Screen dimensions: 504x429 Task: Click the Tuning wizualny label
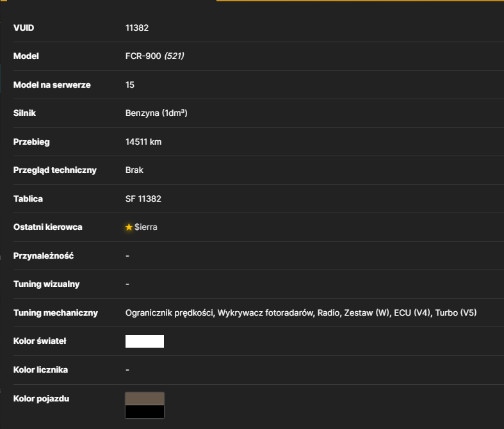47,284
